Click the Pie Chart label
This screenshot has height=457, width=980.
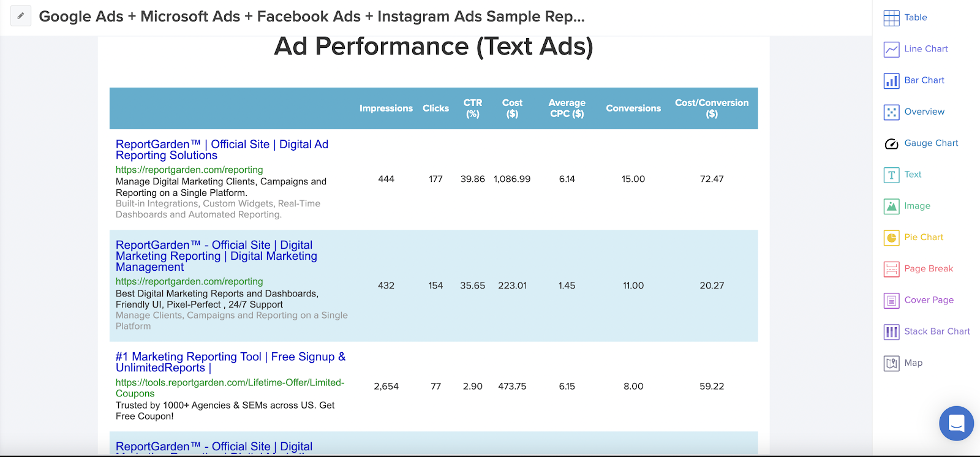coord(924,237)
